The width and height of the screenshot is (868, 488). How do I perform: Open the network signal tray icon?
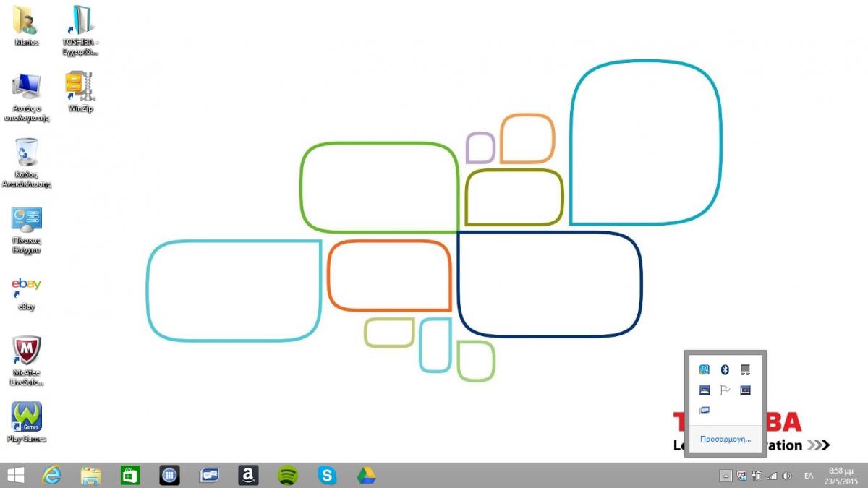[772, 476]
